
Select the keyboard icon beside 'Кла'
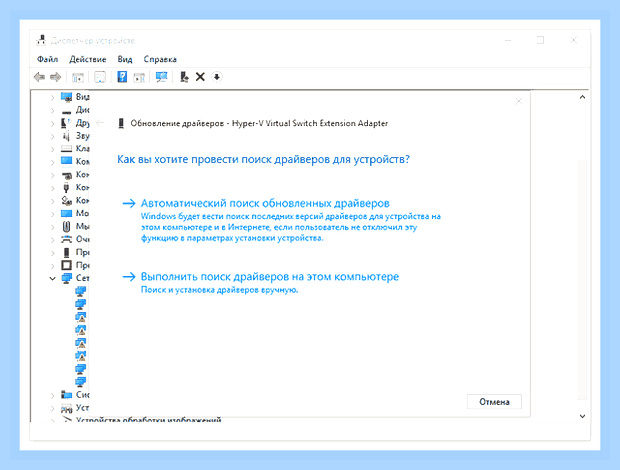coord(66,149)
